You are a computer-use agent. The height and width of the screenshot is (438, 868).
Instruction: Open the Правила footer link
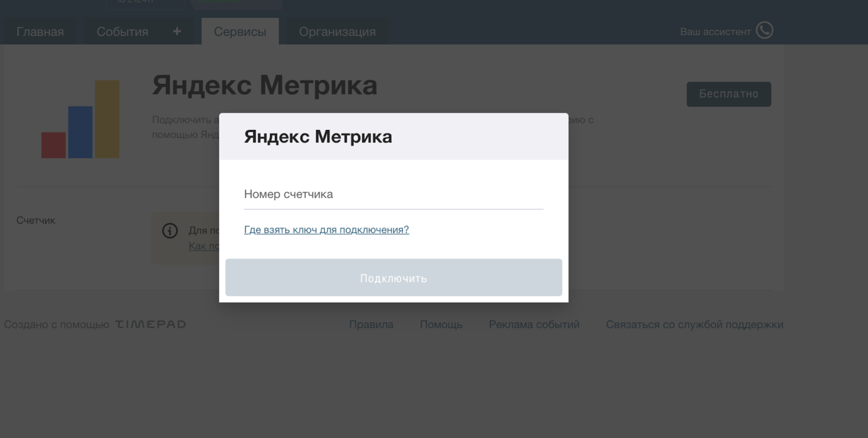371,324
